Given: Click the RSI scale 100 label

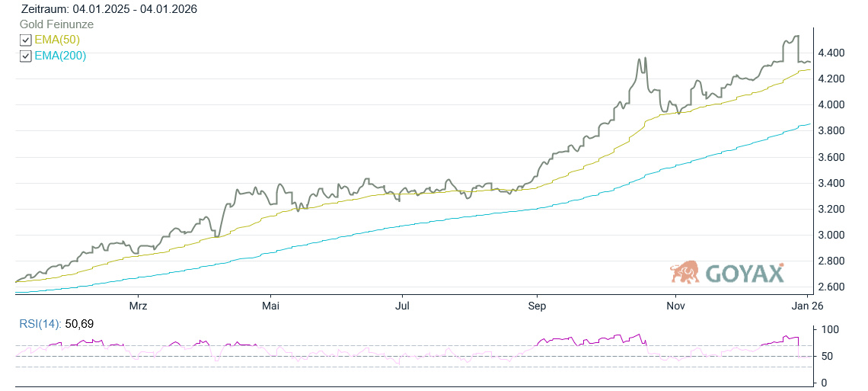Looking at the screenshot, I should 830,329.
